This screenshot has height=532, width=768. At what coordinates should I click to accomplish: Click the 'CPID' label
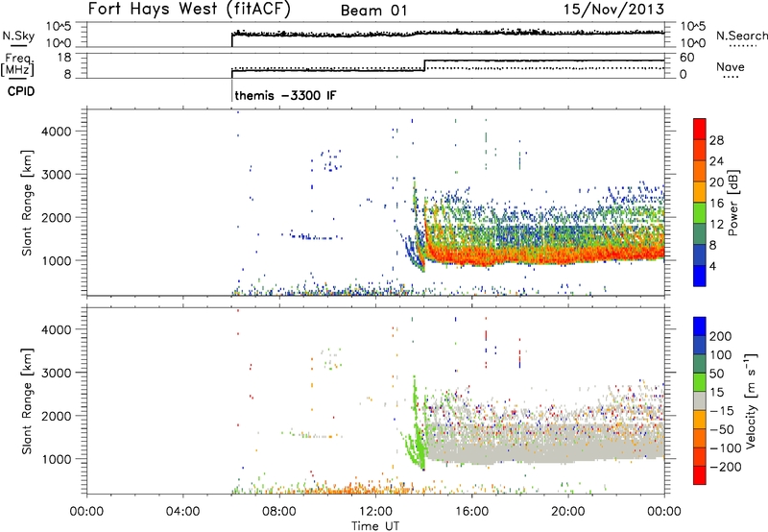21,91
